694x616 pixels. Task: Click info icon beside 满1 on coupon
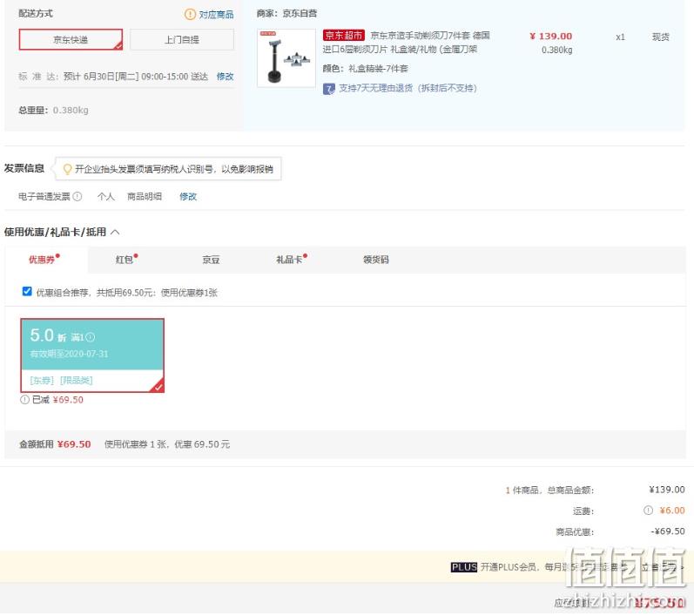click(91, 337)
